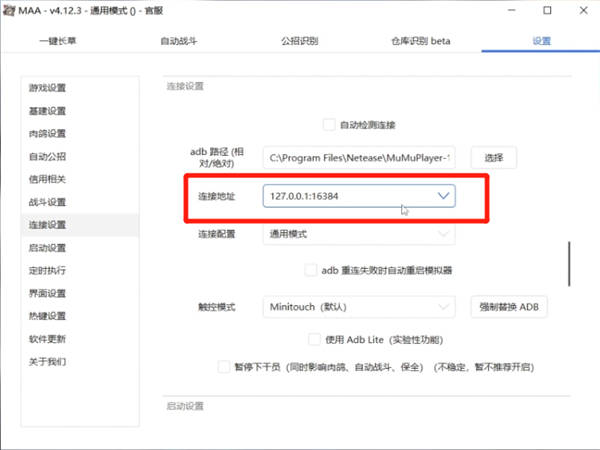
Task: Enable 使用 Adb Lite checkbox
Action: 316,340
